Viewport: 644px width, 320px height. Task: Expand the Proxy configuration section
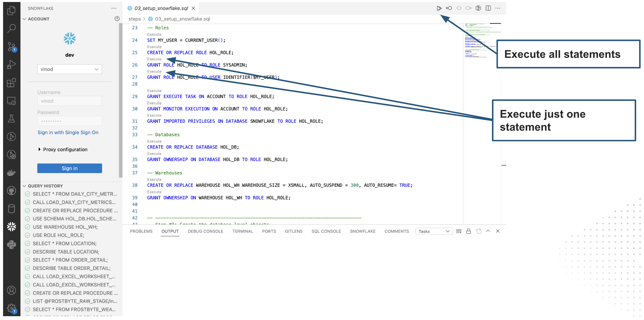(x=65, y=149)
